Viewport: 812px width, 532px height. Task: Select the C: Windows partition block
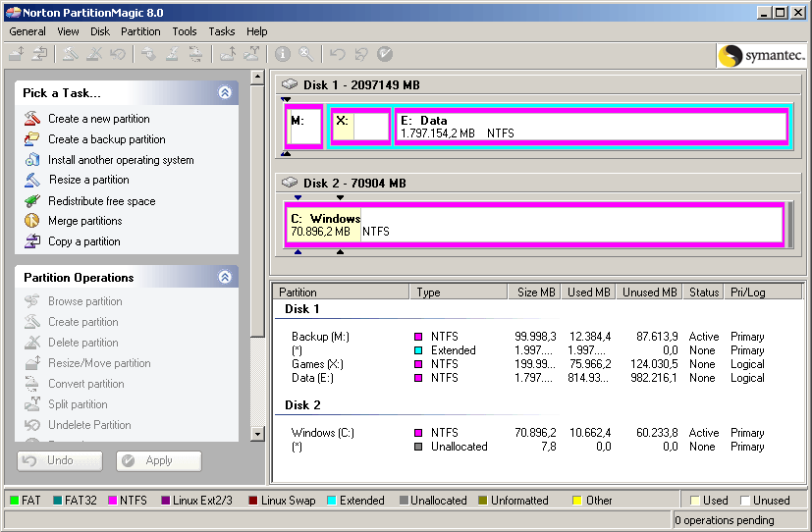(534, 225)
